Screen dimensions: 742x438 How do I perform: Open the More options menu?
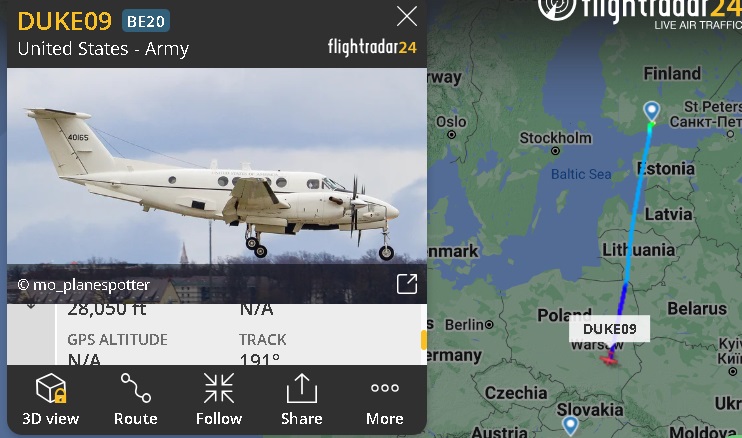click(385, 400)
